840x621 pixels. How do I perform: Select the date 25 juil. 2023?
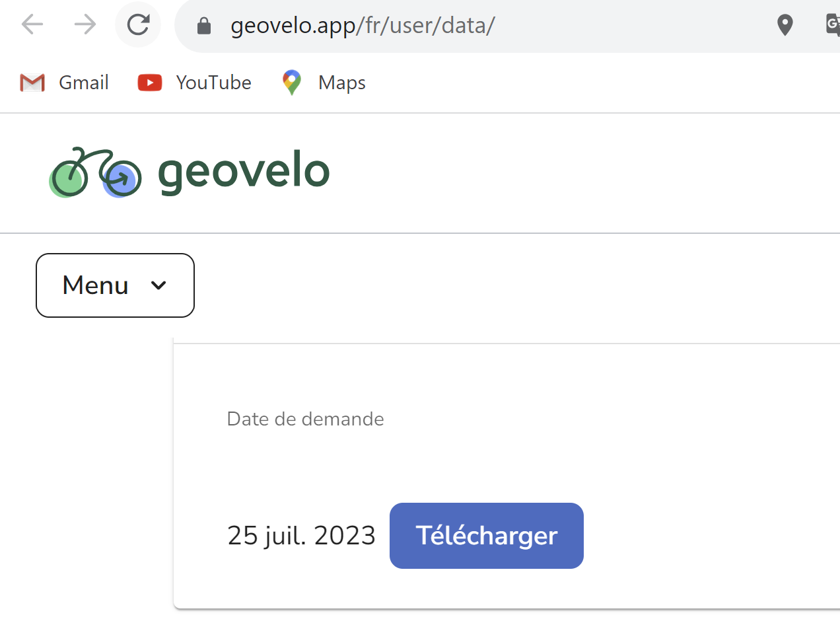(x=301, y=535)
